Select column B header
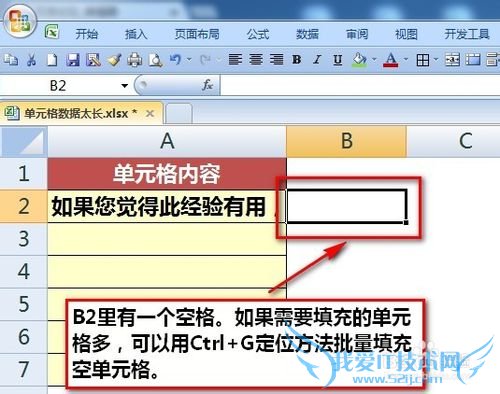This screenshot has height=394, width=500. pyautogui.click(x=346, y=141)
